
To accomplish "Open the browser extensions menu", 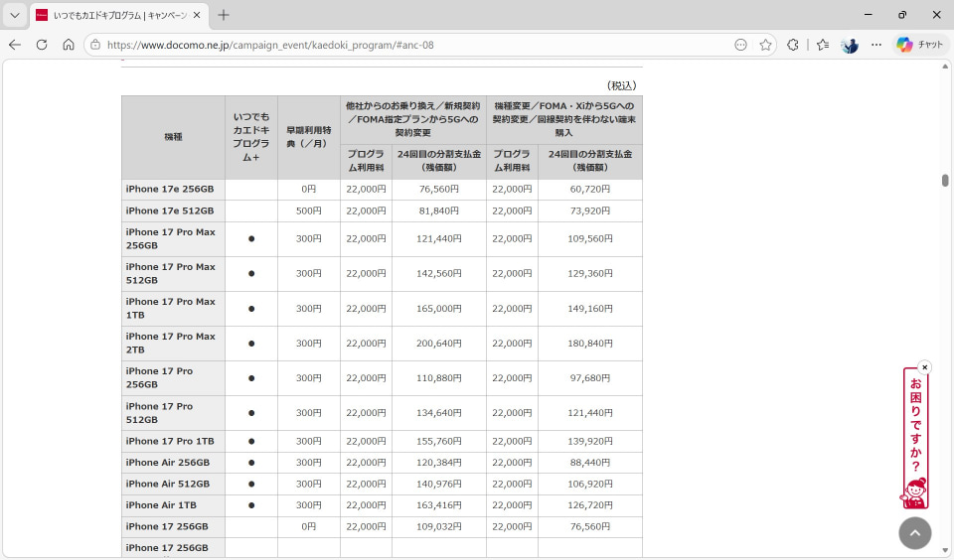I will (x=792, y=45).
